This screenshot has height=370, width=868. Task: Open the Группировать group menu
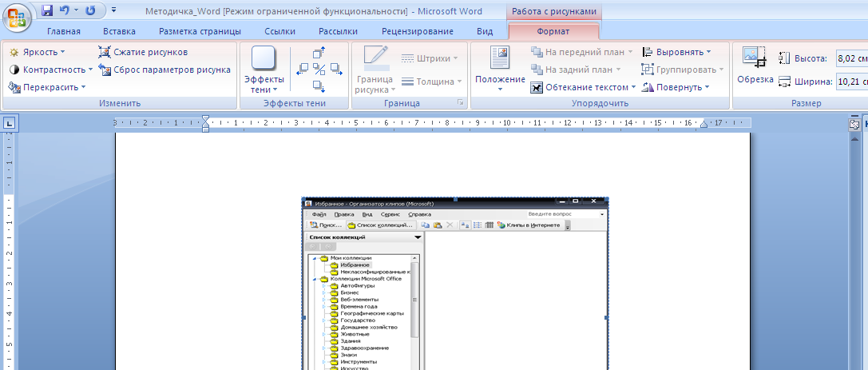pos(683,70)
